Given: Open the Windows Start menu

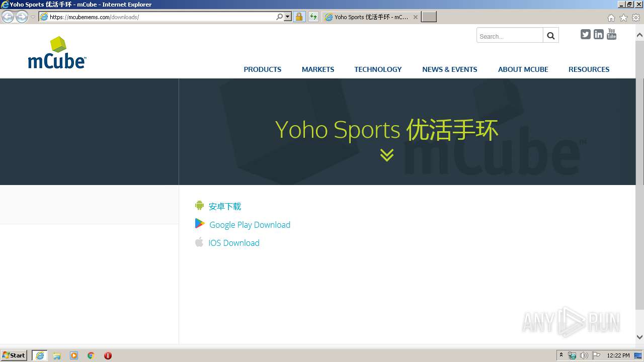Looking at the screenshot, I should click(14, 355).
